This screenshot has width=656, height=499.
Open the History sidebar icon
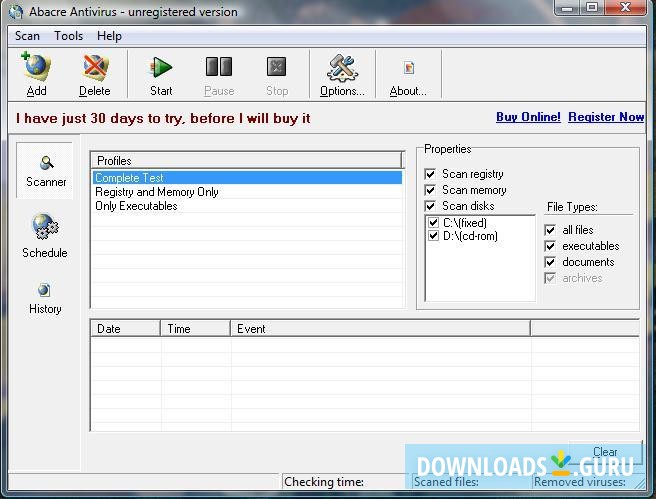coord(44,289)
